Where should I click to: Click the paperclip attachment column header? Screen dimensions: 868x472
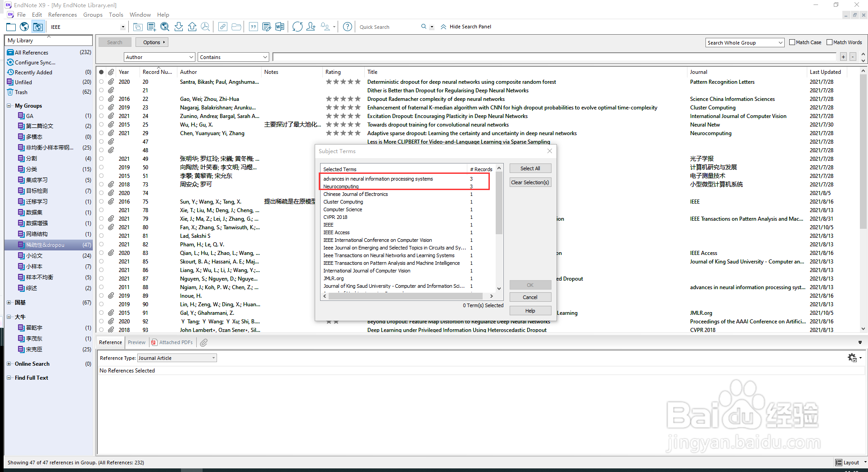coord(111,72)
